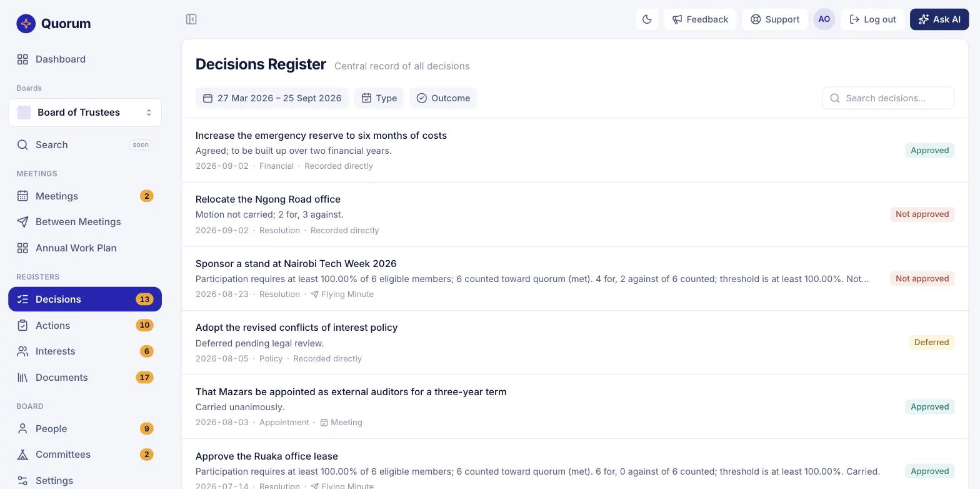Click the Log out button

pyautogui.click(x=872, y=19)
